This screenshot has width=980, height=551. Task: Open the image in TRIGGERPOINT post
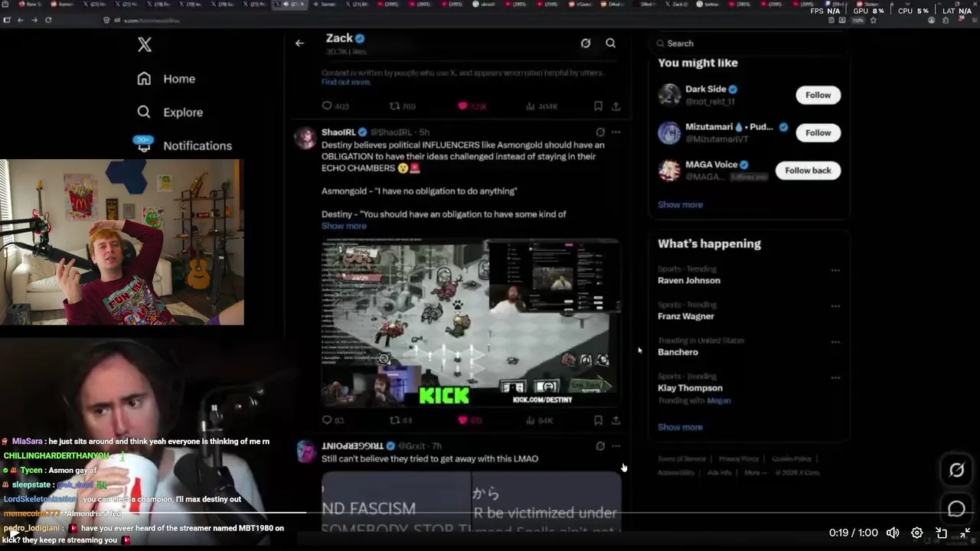coord(471,501)
